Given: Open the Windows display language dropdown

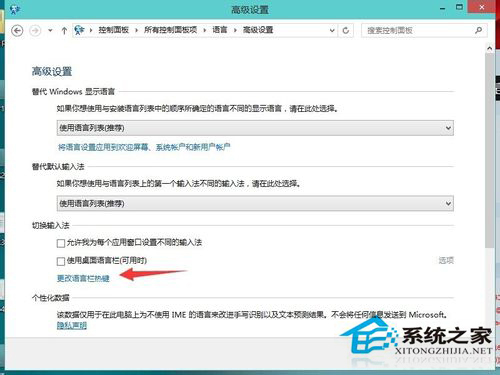Looking at the screenshot, I should click(x=255, y=128).
